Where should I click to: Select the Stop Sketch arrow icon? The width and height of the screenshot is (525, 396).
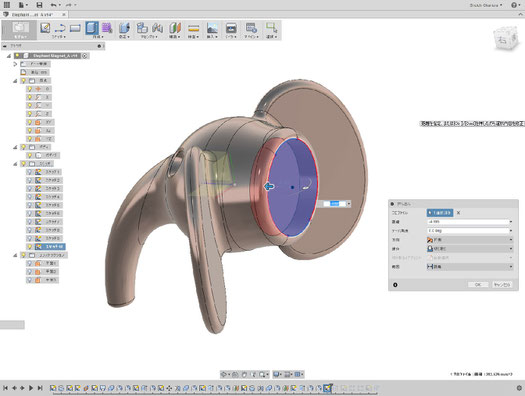coord(60,28)
